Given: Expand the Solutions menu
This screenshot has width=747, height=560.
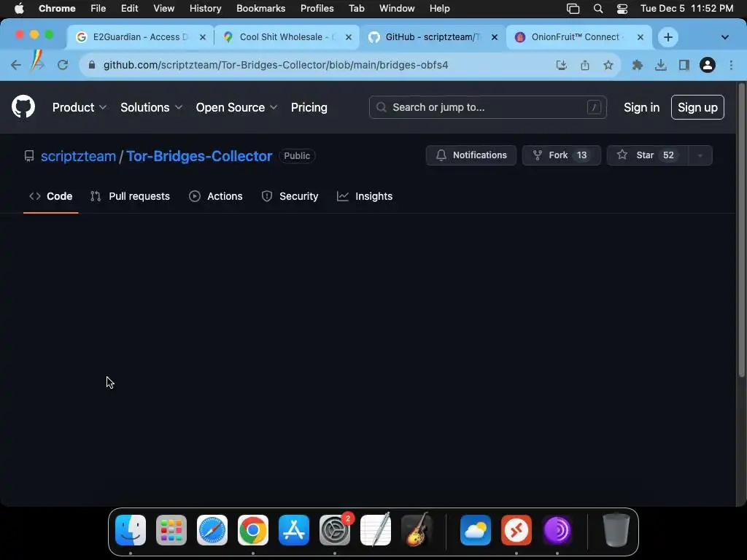Looking at the screenshot, I should (151, 107).
